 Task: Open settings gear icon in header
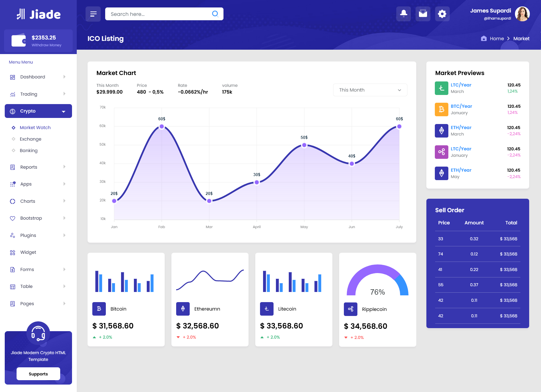pyautogui.click(x=442, y=14)
